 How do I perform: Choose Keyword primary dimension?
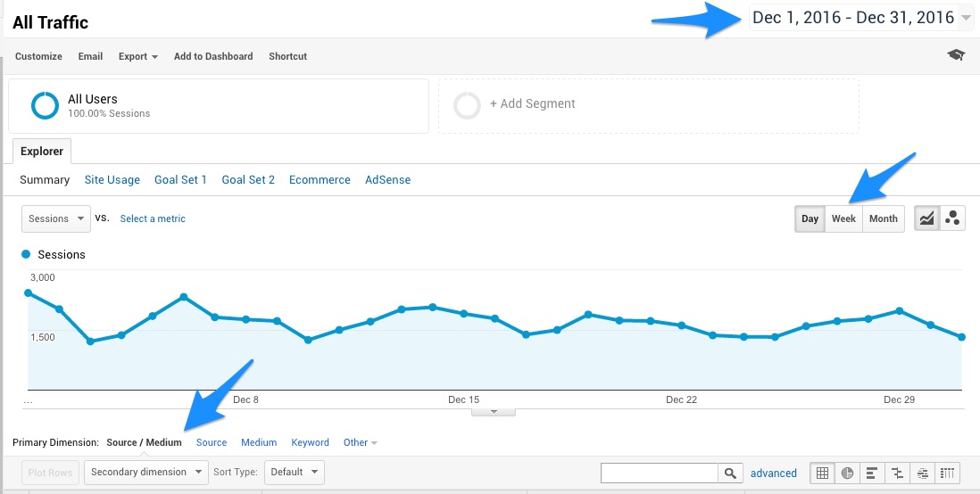[x=310, y=442]
